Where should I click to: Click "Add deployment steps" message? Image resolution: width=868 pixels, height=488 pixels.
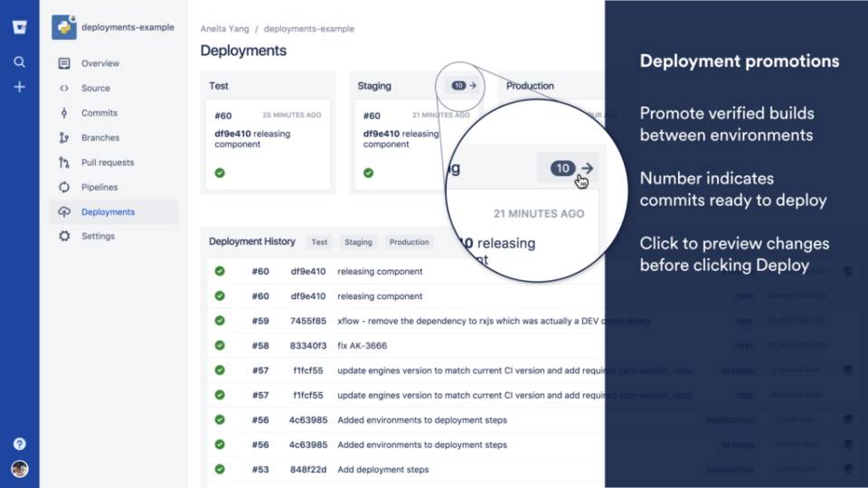coord(383,469)
